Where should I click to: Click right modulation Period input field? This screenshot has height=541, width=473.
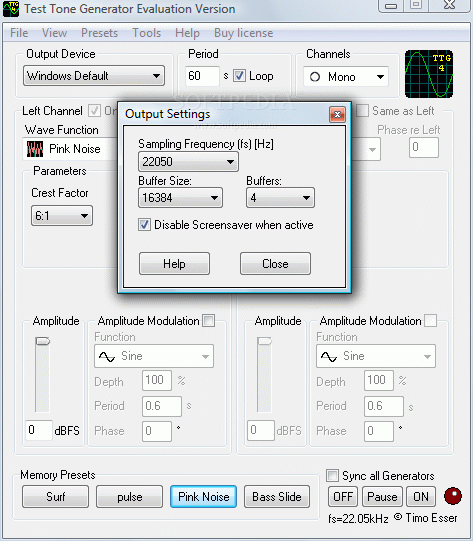[x=384, y=406]
